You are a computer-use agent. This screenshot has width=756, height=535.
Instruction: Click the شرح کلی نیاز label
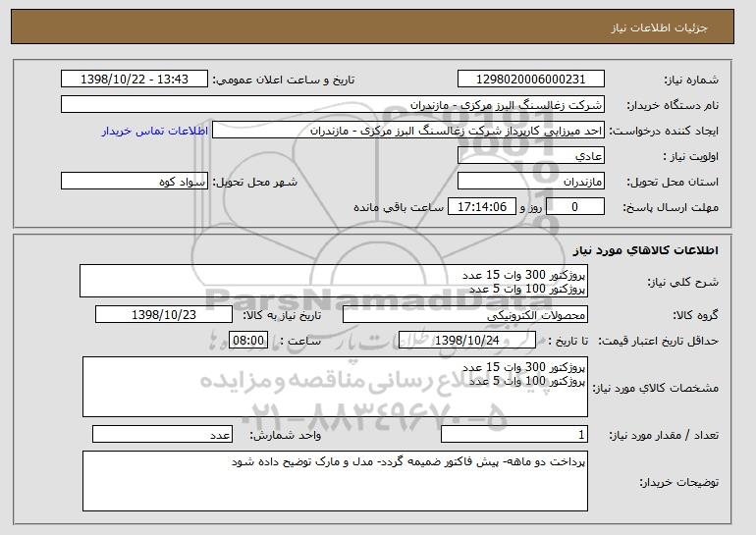coord(682,282)
